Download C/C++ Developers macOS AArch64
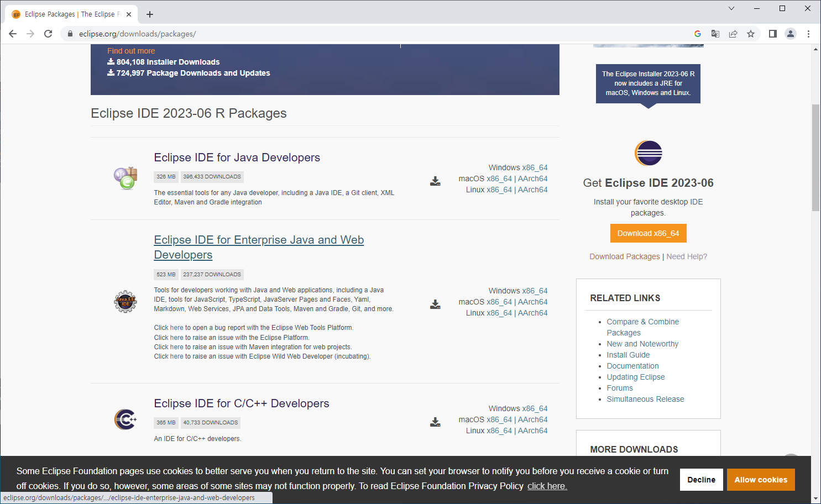The height and width of the screenshot is (504, 821). [533, 419]
